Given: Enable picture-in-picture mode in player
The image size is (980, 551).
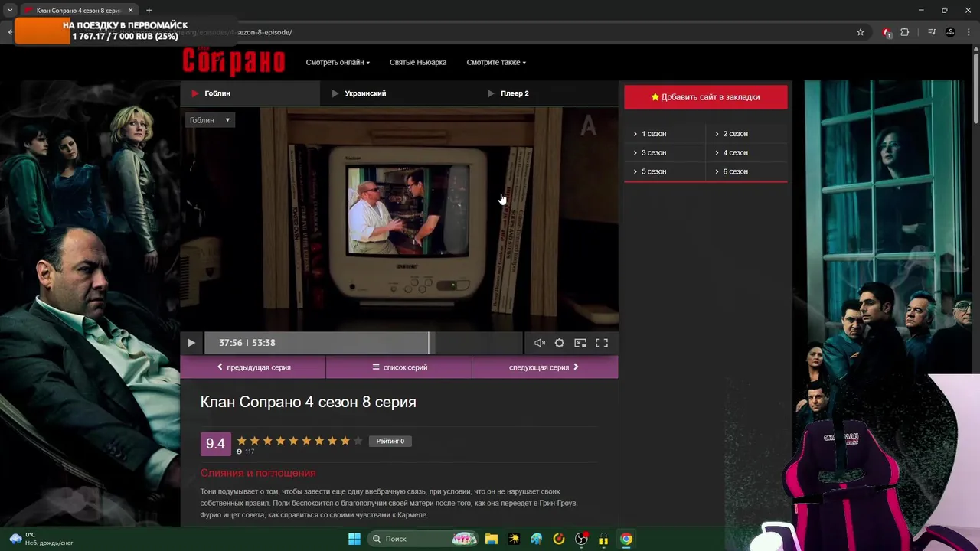Looking at the screenshot, I should [x=580, y=343].
